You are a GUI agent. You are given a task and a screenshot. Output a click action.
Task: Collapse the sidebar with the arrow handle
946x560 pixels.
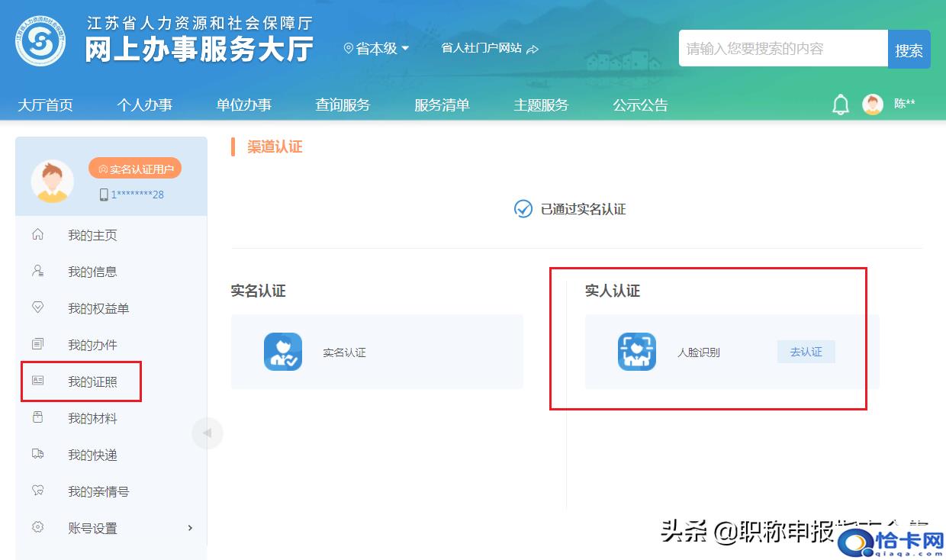point(207,433)
